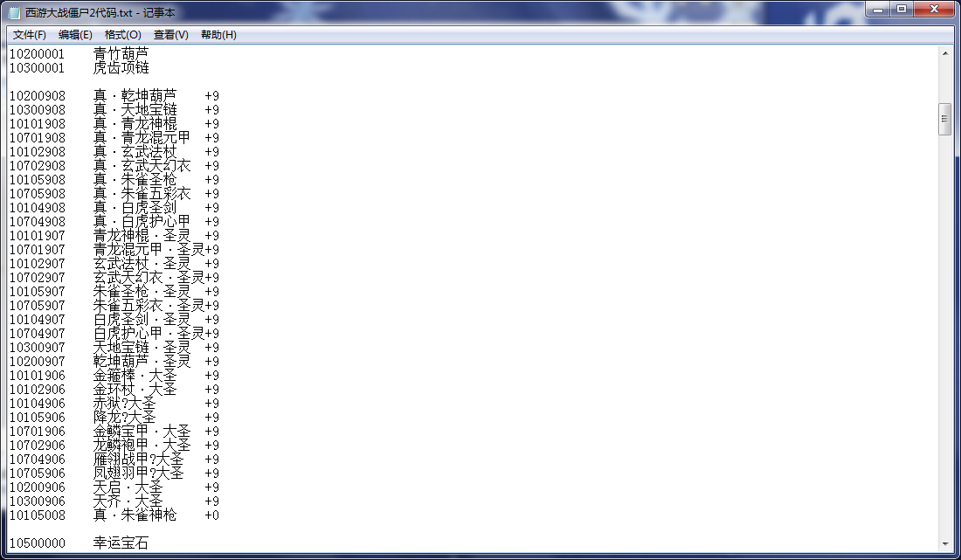961x560 pixels.
Task: Click the text 真·青龙混元甲
Action: pos(142,138)
